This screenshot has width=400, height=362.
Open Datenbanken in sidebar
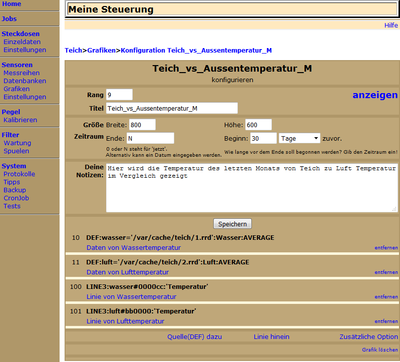[x=25, y=81]
